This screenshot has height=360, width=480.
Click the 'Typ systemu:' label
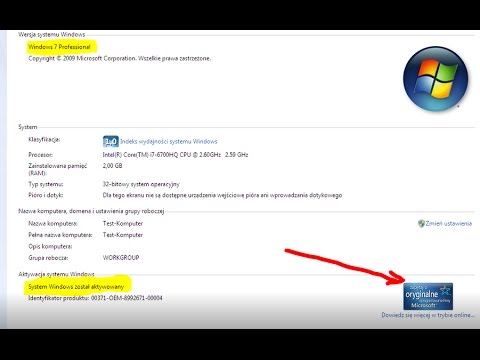pos(46,184)
